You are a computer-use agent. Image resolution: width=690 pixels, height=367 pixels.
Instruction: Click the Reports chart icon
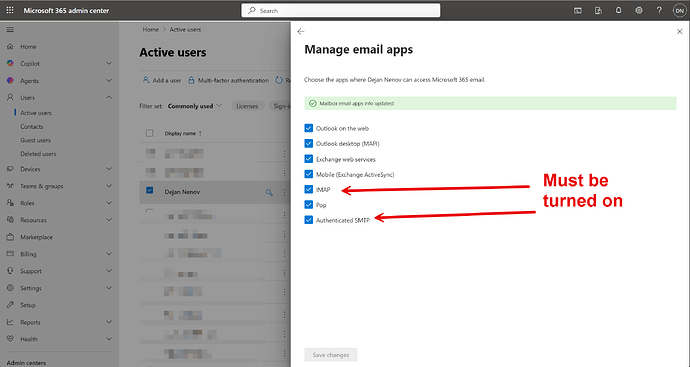[10, 322]
